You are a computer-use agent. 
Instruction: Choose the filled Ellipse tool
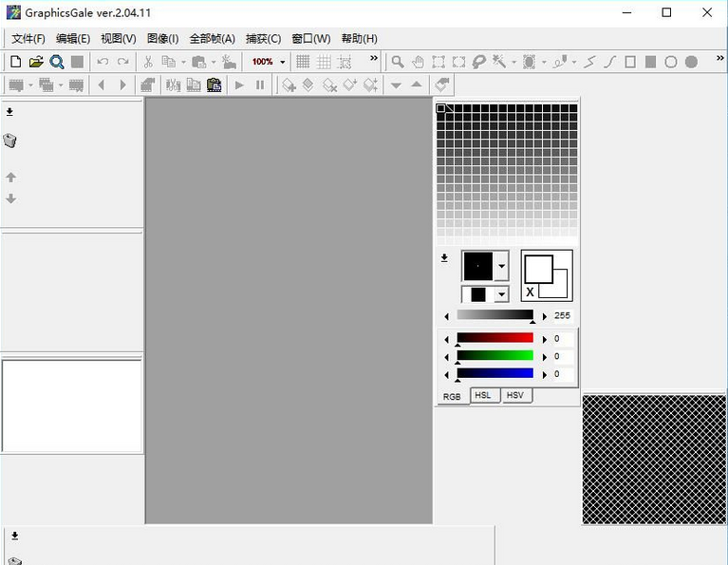click(691, 62)
